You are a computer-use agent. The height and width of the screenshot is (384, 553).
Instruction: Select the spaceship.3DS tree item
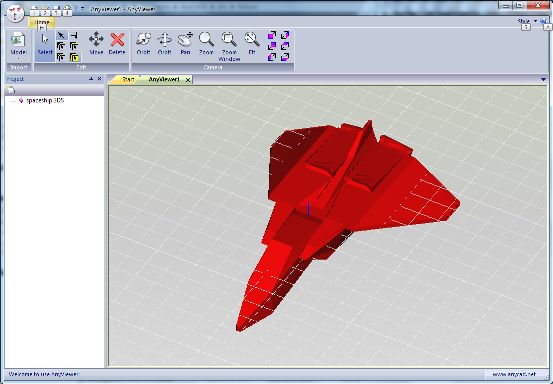[x=45, y=100]
